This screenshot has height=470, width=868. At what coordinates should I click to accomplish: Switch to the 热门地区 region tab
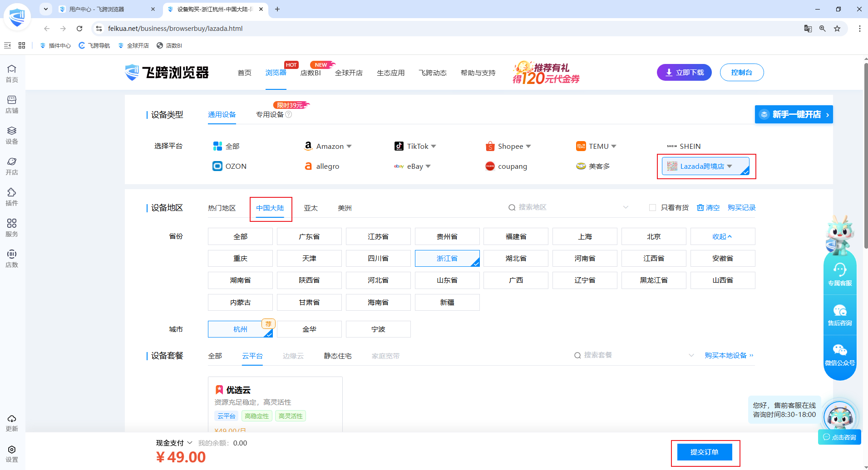[222, 208]
